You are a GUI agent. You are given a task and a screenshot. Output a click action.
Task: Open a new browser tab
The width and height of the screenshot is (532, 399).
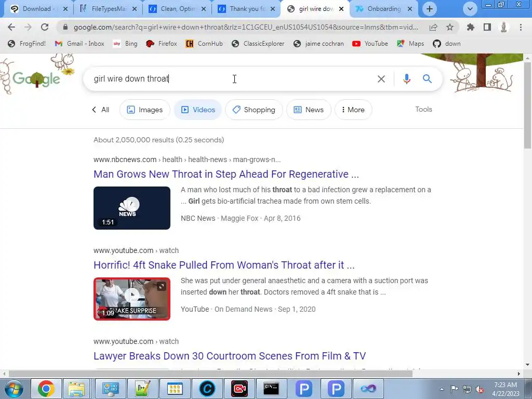click(430, 9)
